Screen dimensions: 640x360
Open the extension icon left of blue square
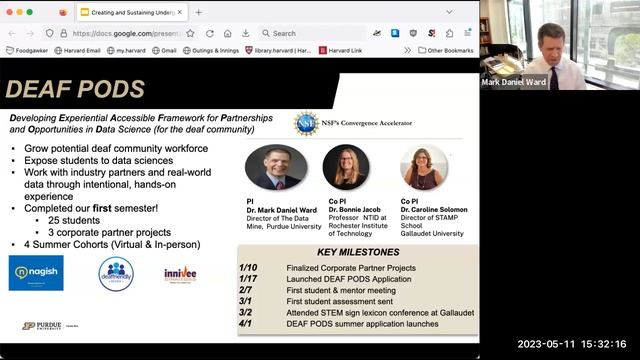point(377,33)
